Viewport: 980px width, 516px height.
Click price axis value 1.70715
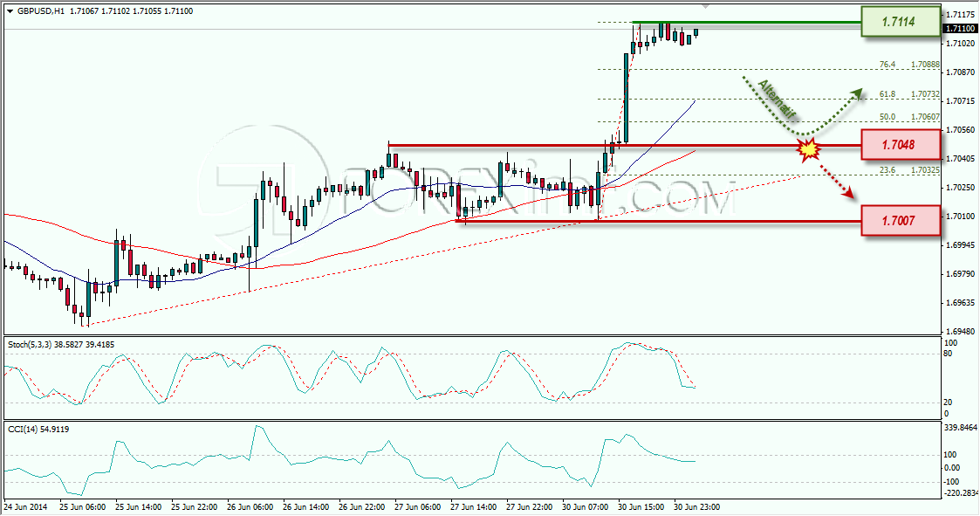[962, 100]
